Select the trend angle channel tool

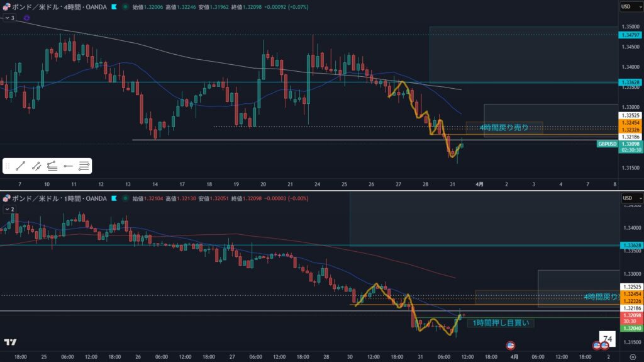pos(52,166)
